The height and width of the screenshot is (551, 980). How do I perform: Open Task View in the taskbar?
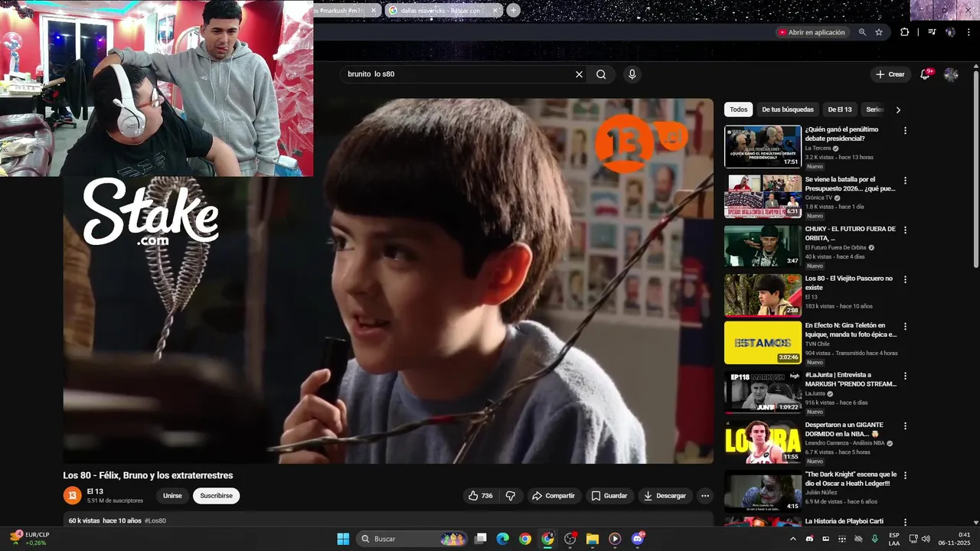click(480, 539)
